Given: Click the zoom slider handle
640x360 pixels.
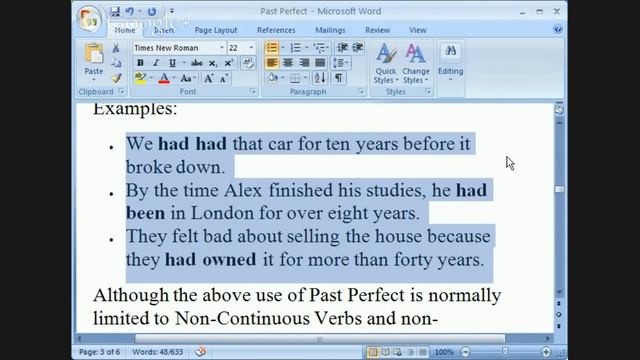Looking at the screenshot, I should (505, 351).
